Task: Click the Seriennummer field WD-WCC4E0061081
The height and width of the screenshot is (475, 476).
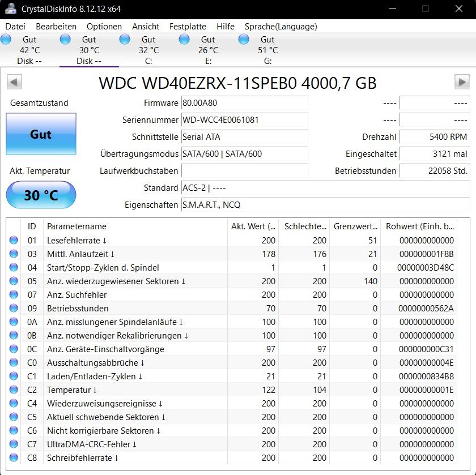Action: click(x=245, y=120)
